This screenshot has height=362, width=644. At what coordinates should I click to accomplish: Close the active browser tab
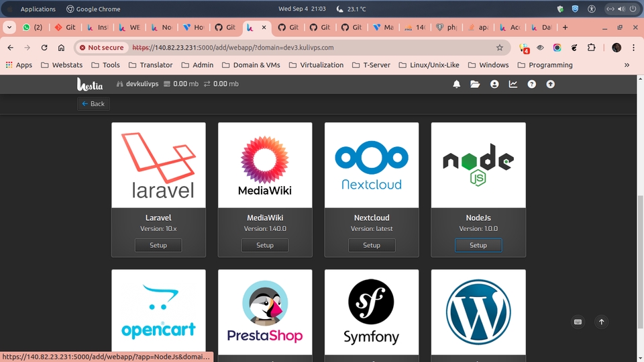coord(264,28)
